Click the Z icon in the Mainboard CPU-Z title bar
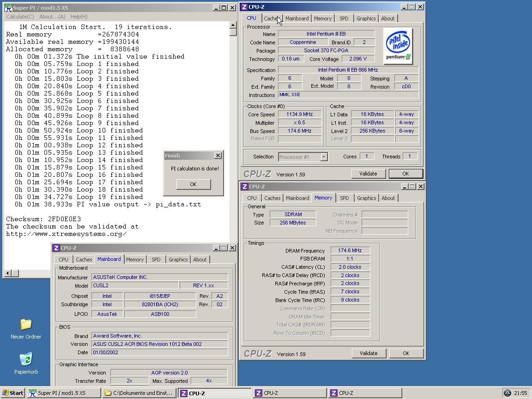This screenshot has width=532, height=399. [56, 248]
